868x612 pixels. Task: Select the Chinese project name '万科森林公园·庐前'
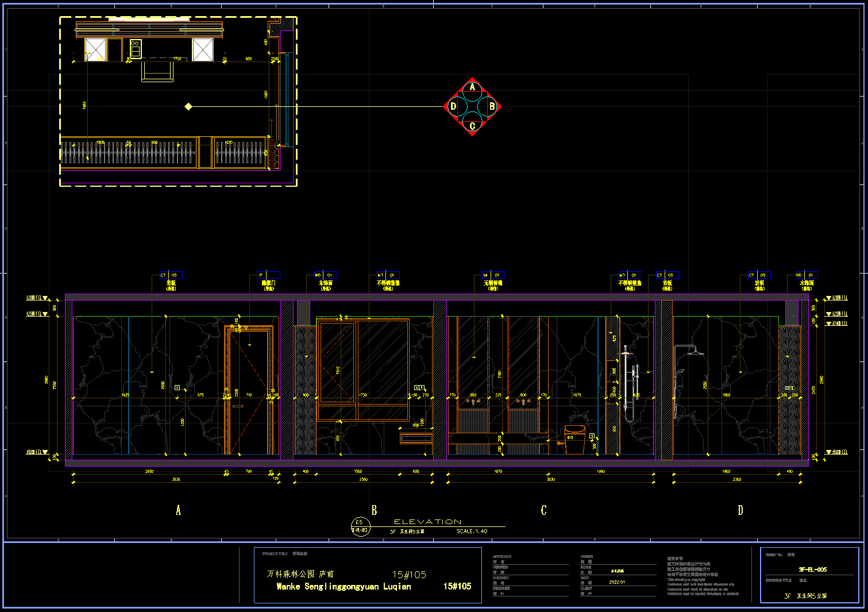tap(300, 574)
